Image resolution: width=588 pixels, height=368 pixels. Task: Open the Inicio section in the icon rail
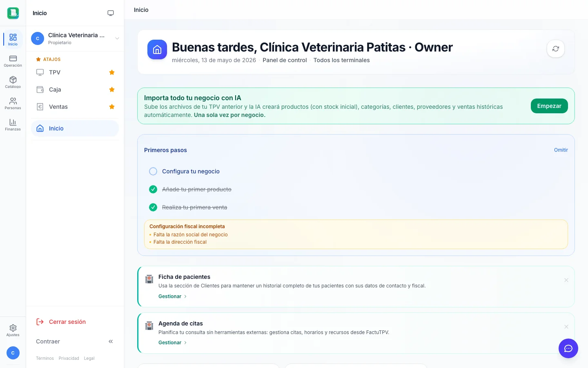coord(13,39)
